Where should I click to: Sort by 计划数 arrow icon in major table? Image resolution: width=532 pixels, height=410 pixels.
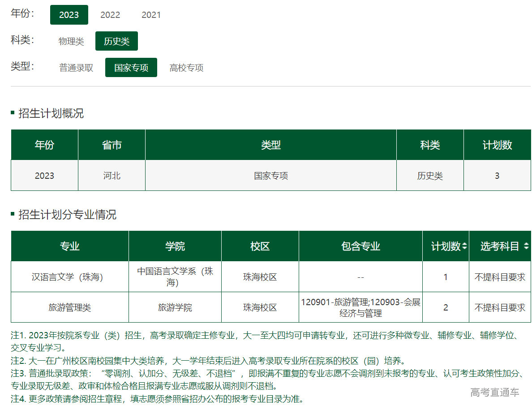click(464, 246)
